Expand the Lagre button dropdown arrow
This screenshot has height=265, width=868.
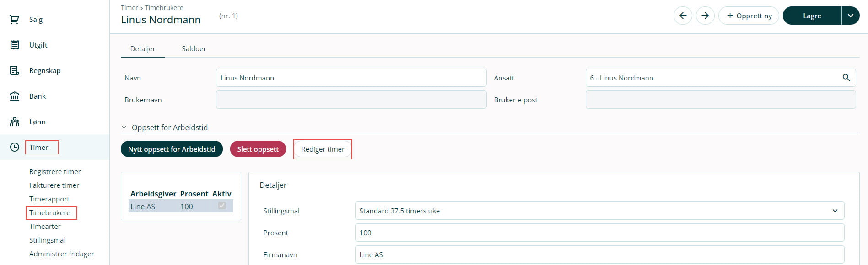tap(850, 16)
